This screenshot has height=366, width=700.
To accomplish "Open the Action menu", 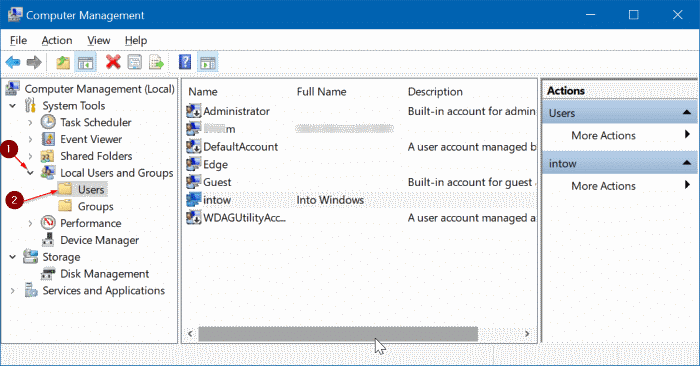I will click(x=57, y=41).
